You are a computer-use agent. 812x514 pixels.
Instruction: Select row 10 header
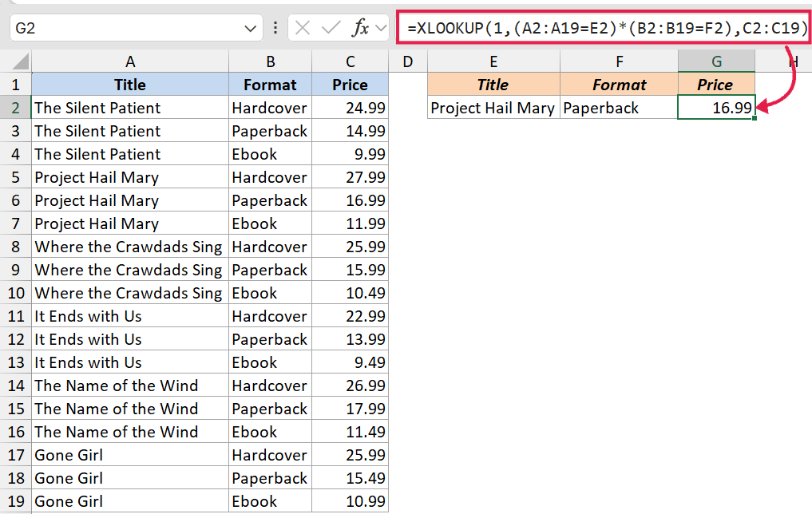(x=15, y=293)
